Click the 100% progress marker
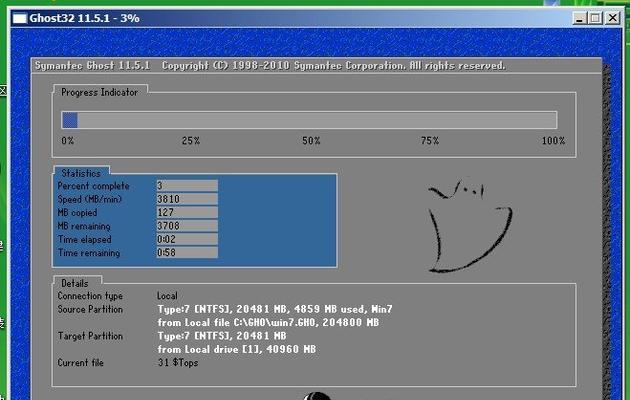This screenshot has height=400, width=630. pyautogui.click(x=553, y=141)
